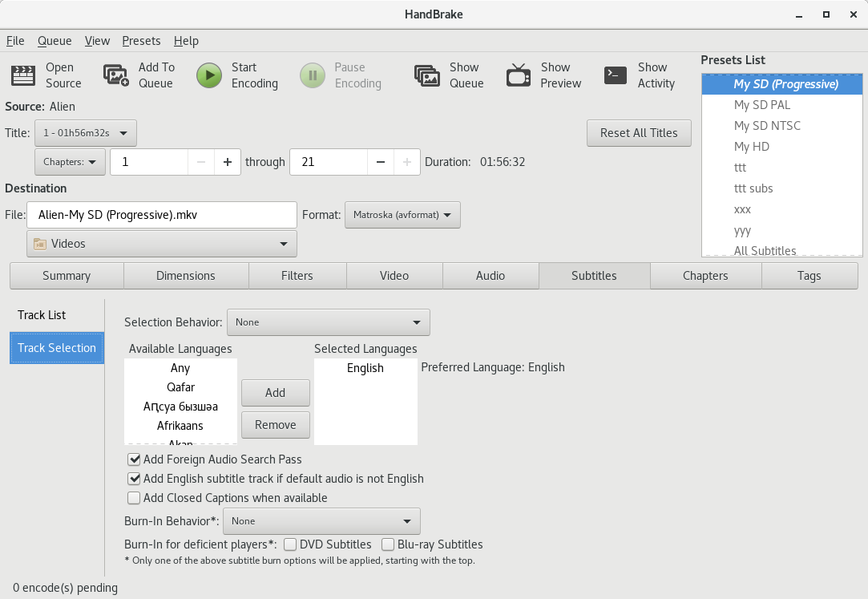The height and width of the screenshot is (599, 868).
Task: Open the Selection Behavior dropdown
Action: coord(329,322)
